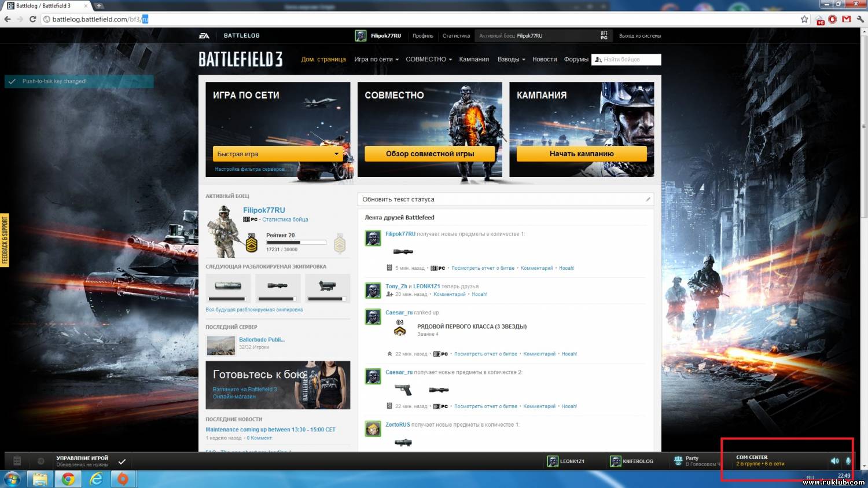Go back with the browser arrow
Screen dimensions: 868x488
tap(8, 19)
